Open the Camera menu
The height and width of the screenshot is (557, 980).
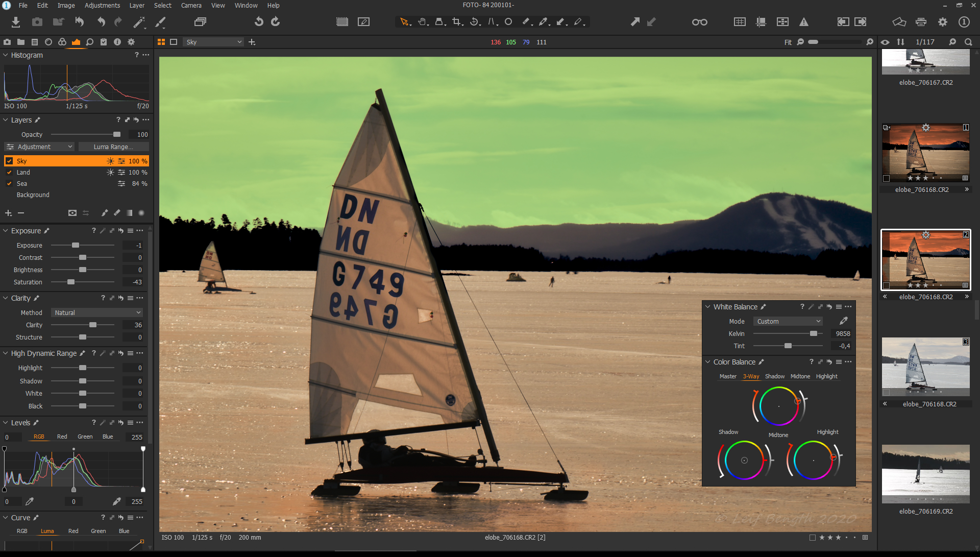(191, 5)
